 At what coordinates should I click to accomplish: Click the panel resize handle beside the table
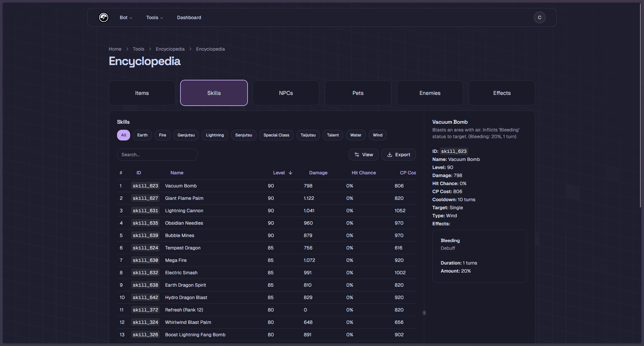pyautogui.click(x=424, y=313)
